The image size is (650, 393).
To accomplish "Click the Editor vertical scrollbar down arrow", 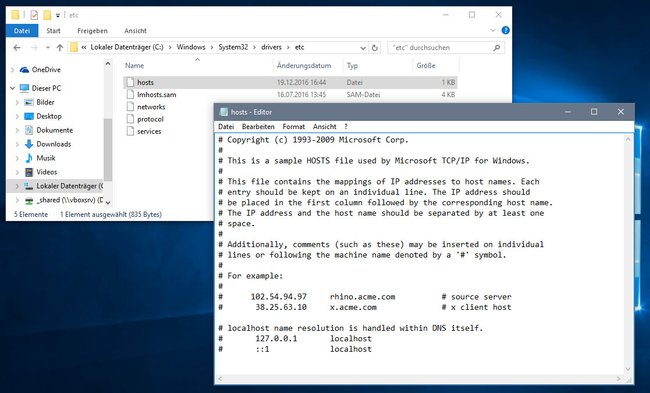I will [x=628, y=369].
